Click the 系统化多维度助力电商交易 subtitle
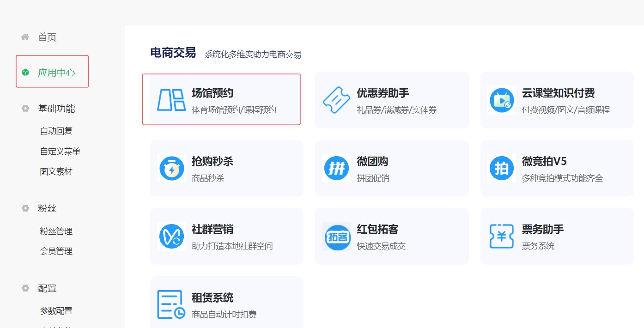 coord(253,55)
